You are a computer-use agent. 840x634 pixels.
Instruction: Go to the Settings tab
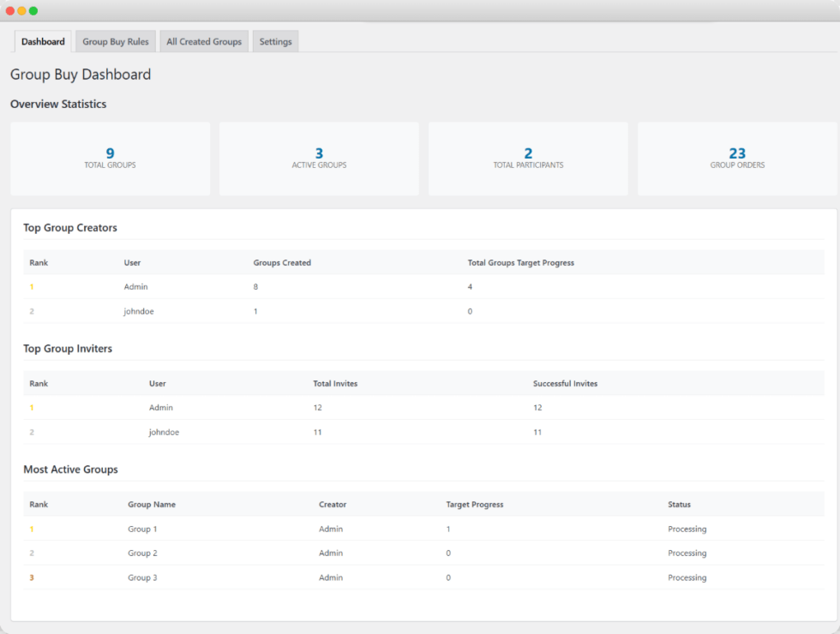[x=275, y=42]
